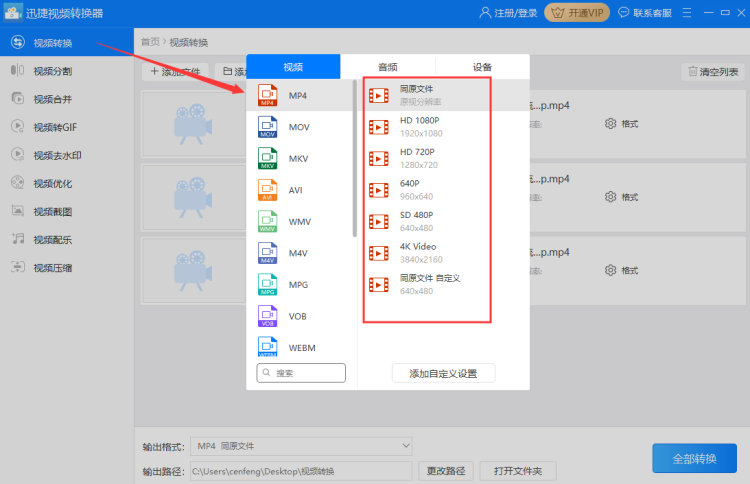Click the HD 1080P film icon
Viewport: 750px width, 484px height.
point(379,127)
